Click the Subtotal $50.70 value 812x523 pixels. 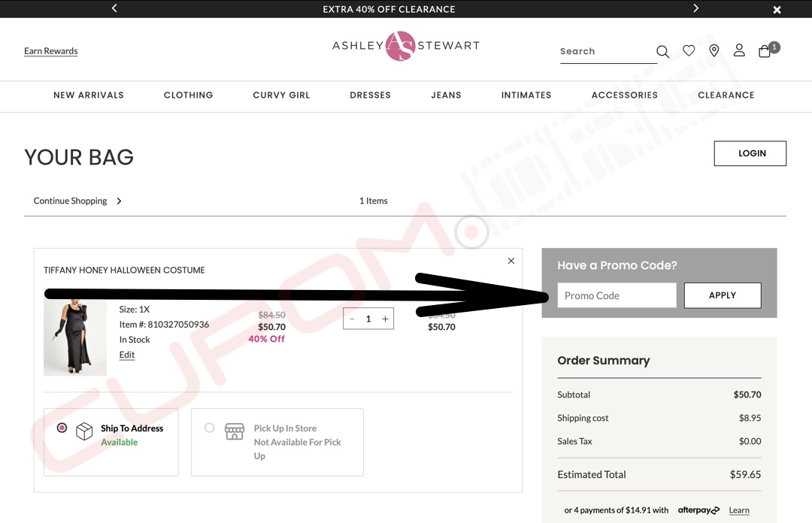(x=747, y=395)
